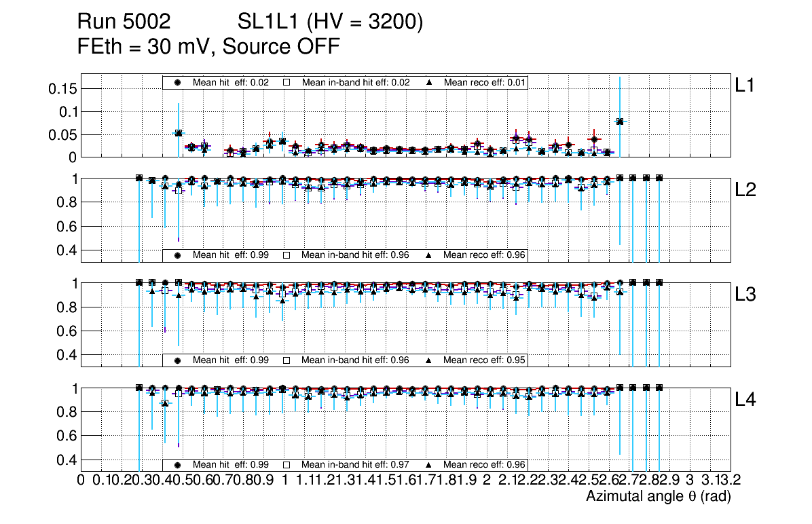Click the triangle marker in L1 legend
This screenshot has width=812, height=524.
tap(429, 82)
